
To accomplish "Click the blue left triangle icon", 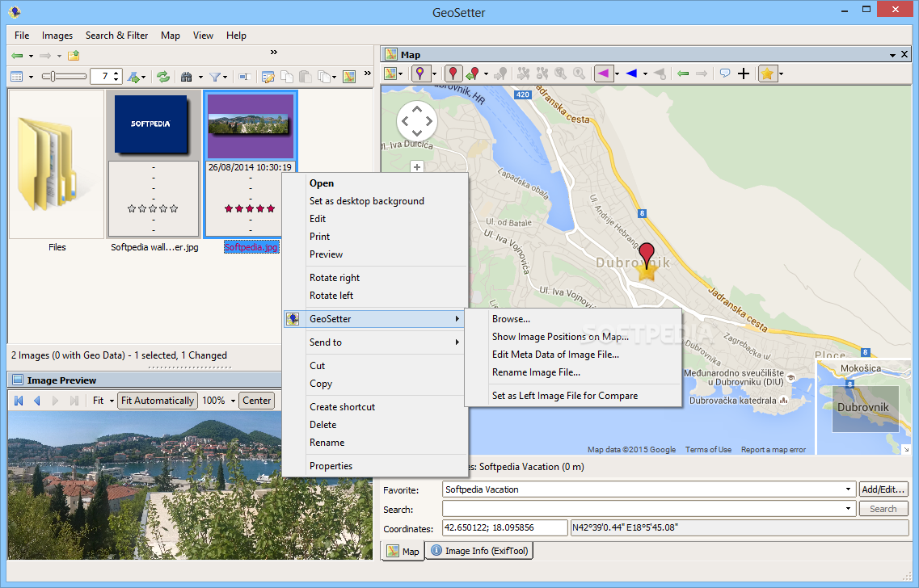I will [631, 73].
